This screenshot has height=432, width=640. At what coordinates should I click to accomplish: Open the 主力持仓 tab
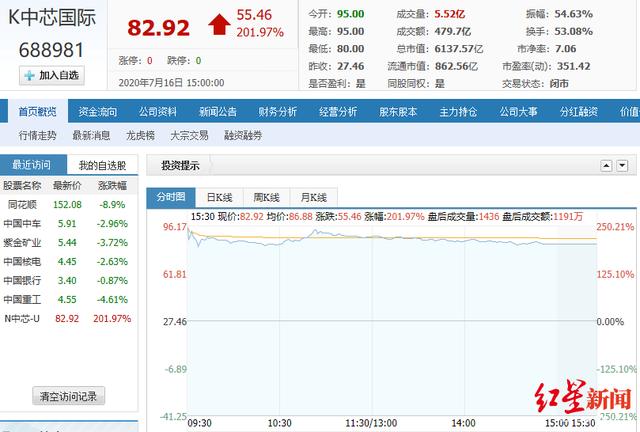pyautogui.click(x=458, y=111)
